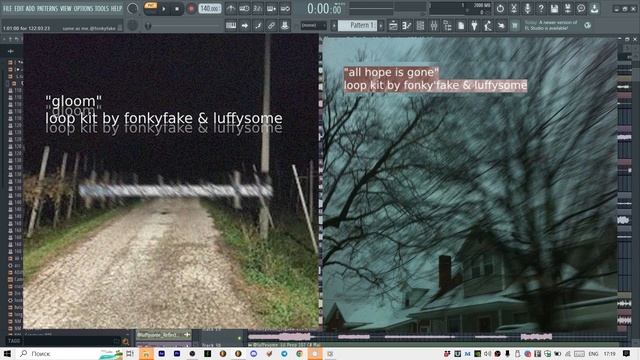This screenshot has width=640, height=360.
Task: Click the "all hope is gone" cover image
Action: coord(470,184)
